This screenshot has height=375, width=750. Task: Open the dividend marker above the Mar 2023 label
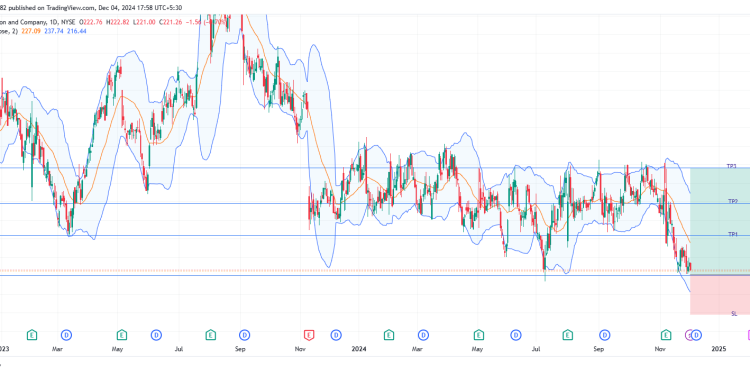(67, 334)
